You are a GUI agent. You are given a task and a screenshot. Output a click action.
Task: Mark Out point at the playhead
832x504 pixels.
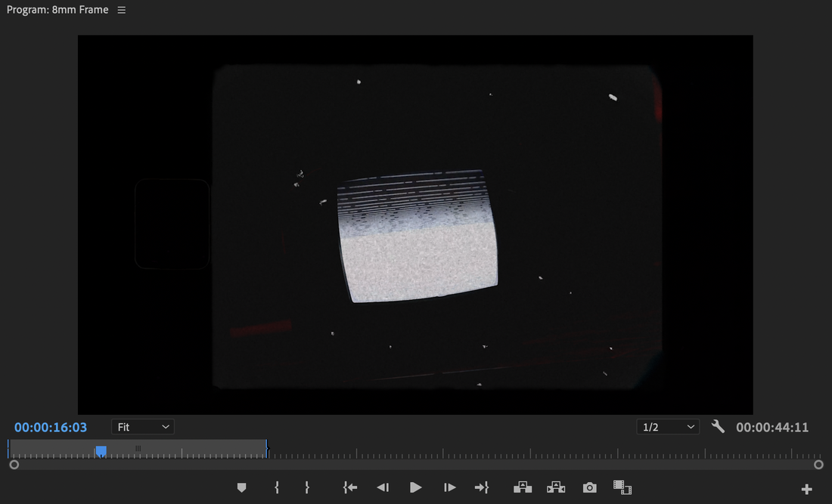point(307,487)
